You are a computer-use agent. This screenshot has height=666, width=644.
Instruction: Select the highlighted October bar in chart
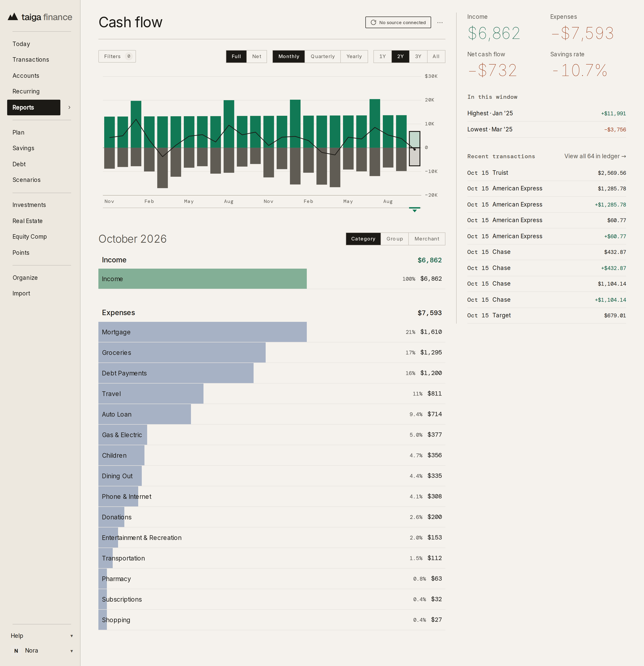point(415,148)
